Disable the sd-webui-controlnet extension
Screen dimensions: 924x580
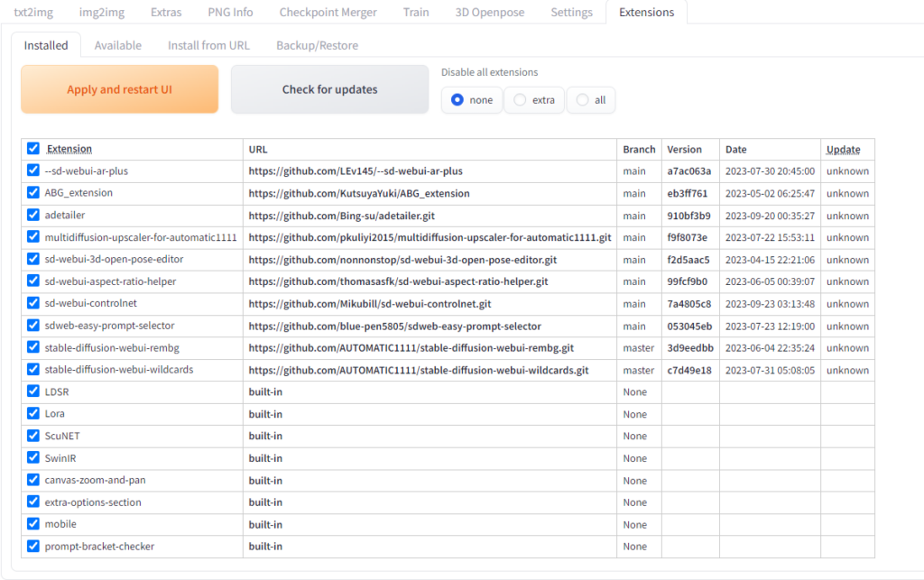pos(32,303)
